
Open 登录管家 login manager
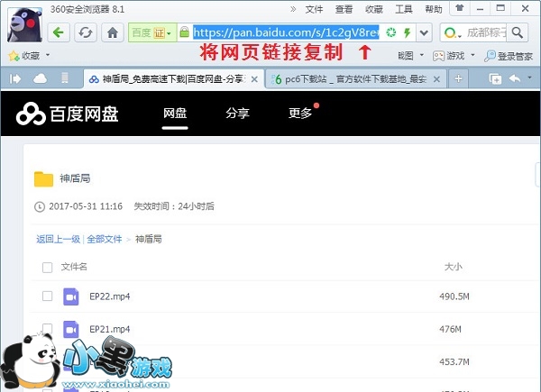click(509, 56)
